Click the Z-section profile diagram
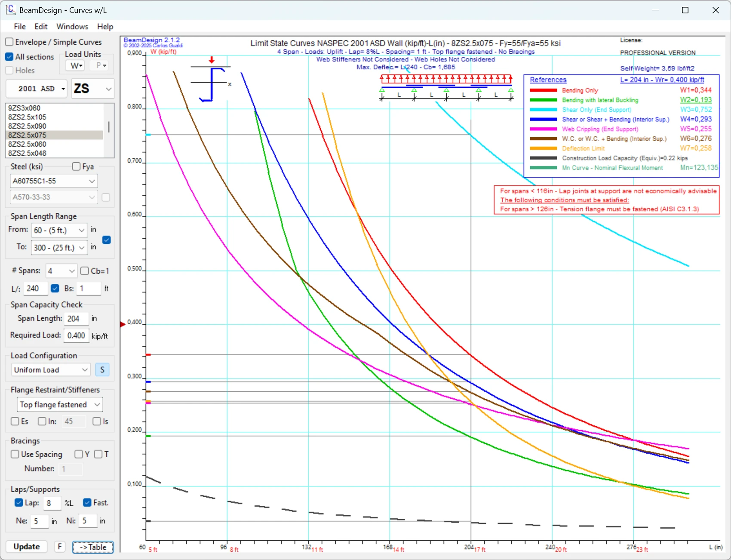The width and height of the screenshot is (731, 560). (x=212, y=83)
